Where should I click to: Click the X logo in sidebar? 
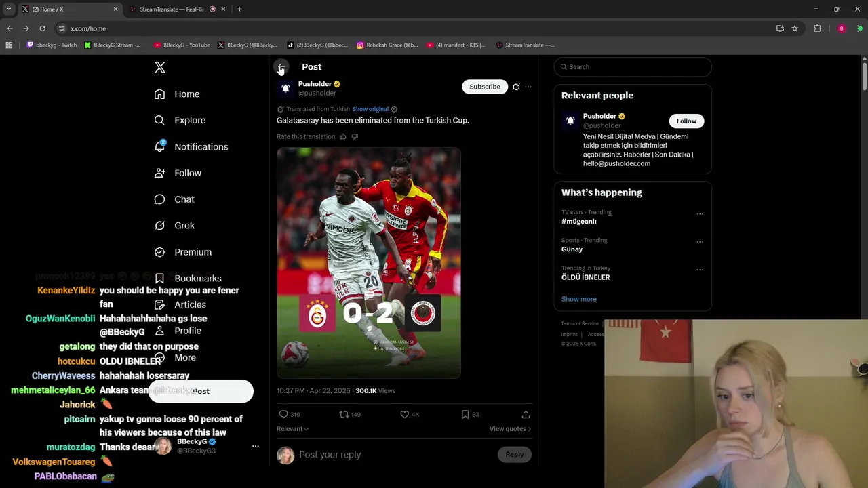[x=160, y=67]
